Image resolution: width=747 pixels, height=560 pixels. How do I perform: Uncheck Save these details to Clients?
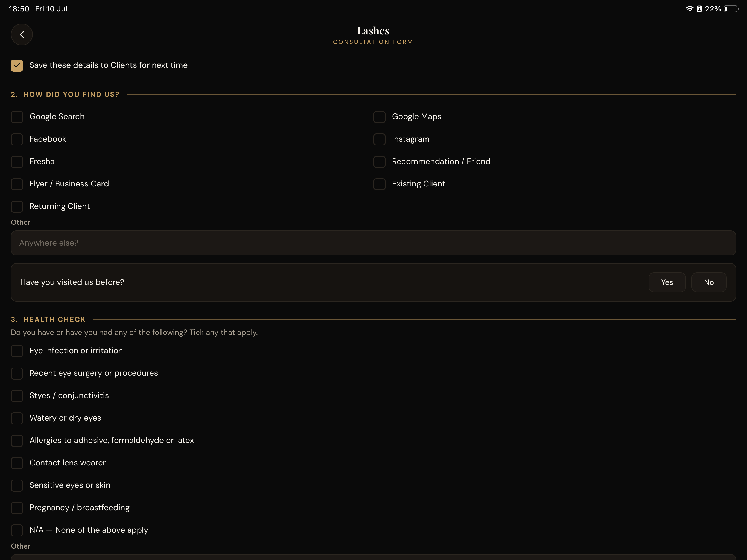click(17, 66)
